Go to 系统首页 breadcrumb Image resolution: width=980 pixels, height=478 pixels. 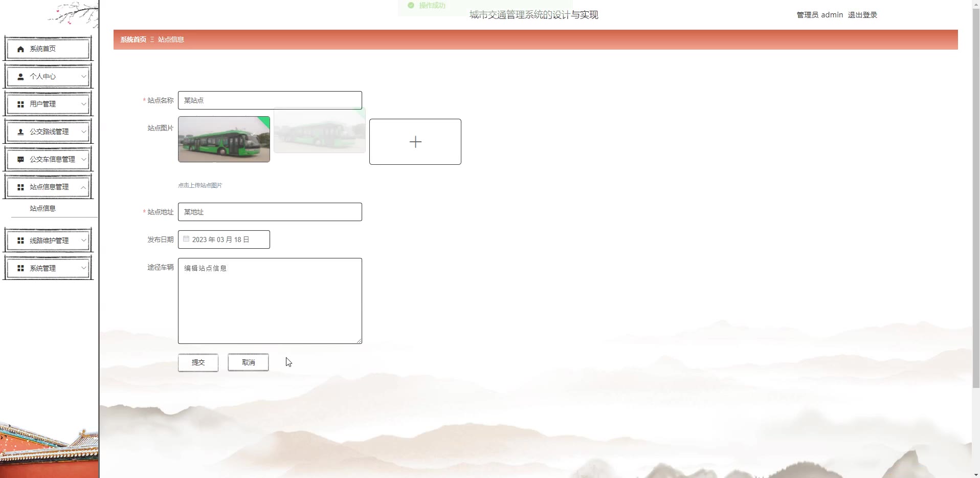(133, 39)
